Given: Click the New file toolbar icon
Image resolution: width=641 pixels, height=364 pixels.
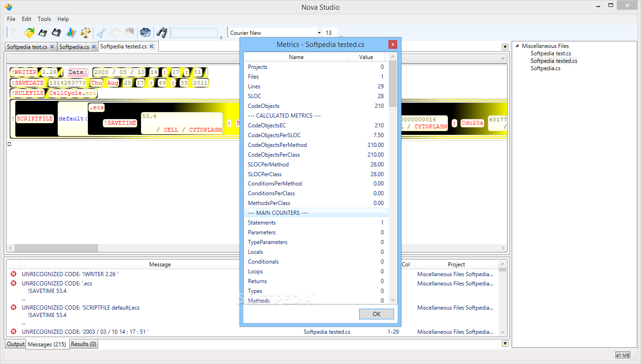Looking at the screenshot, I should 15,33.
